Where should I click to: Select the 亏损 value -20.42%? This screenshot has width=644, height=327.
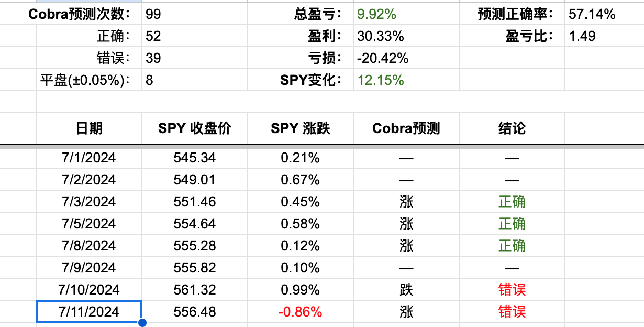coord(406,58)
